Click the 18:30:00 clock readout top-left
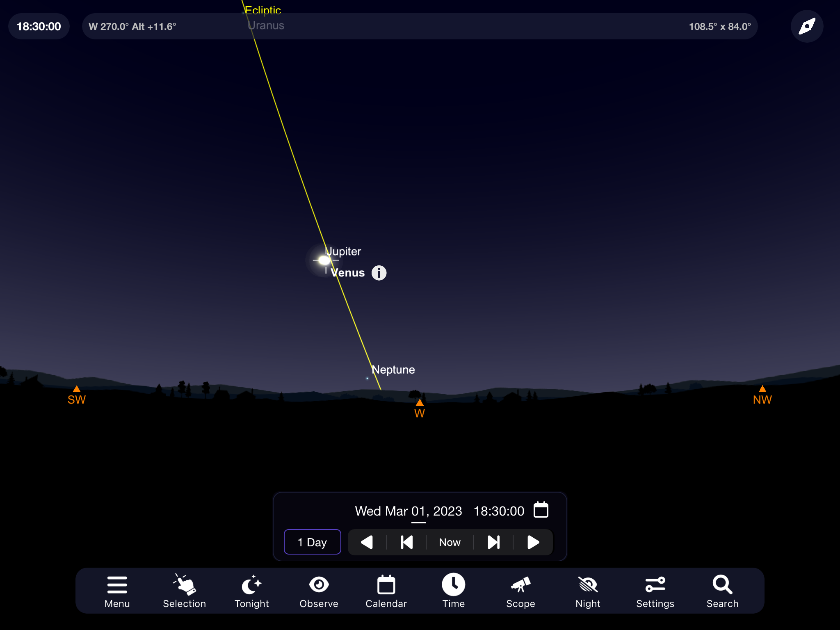Screen dimensions: 840x630 [39, 27]
